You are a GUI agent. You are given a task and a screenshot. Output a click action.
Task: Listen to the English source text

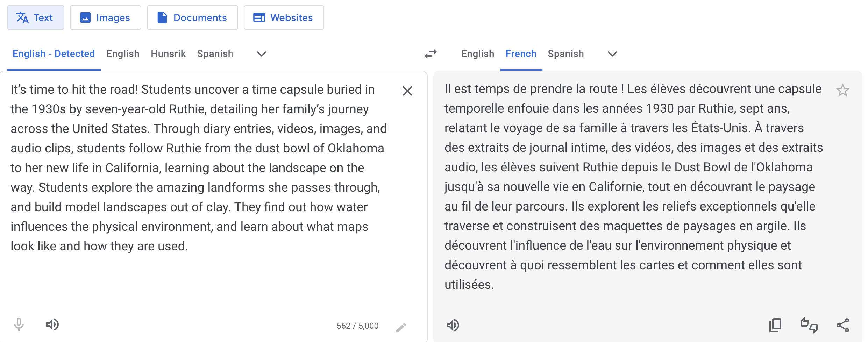[x=52, y=325]
